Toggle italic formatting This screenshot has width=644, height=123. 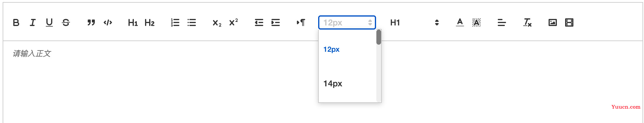coord(33,22)
